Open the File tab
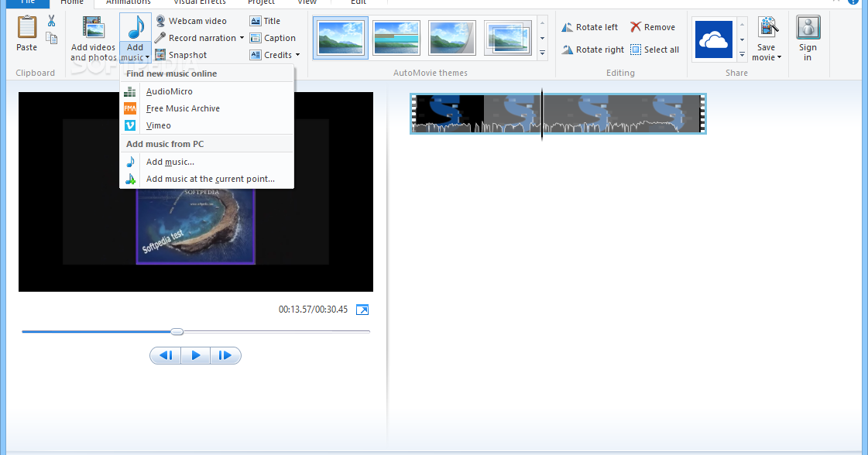 pos(28,2)
